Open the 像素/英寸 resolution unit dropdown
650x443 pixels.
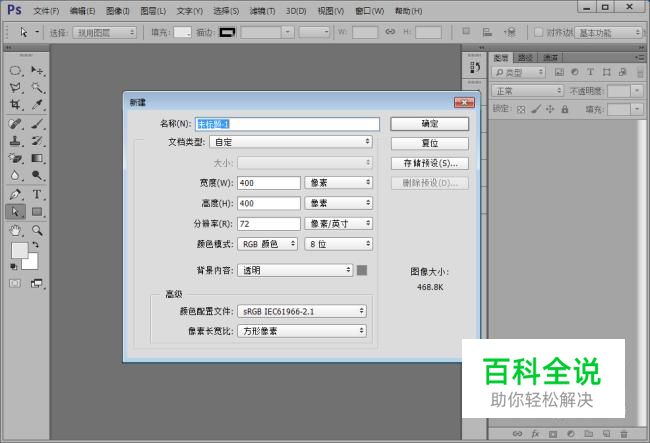click(339, 223)
